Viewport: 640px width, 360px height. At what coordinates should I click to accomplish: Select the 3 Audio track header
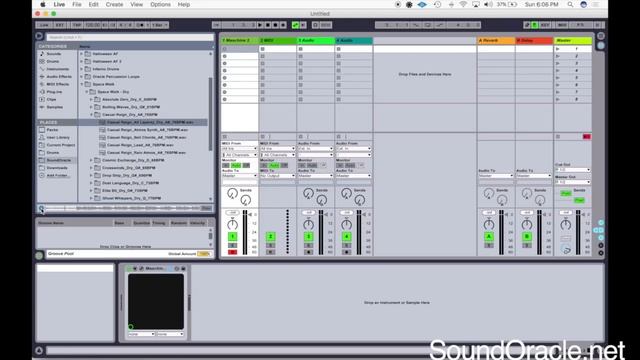point(316,40)
